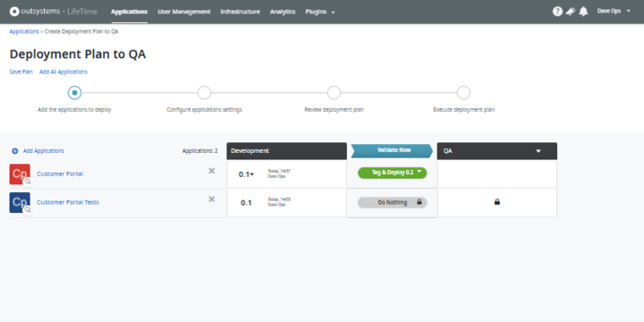Click version 0.1+ of Customer Portal
644x322 pixels.
pos(247,174)
